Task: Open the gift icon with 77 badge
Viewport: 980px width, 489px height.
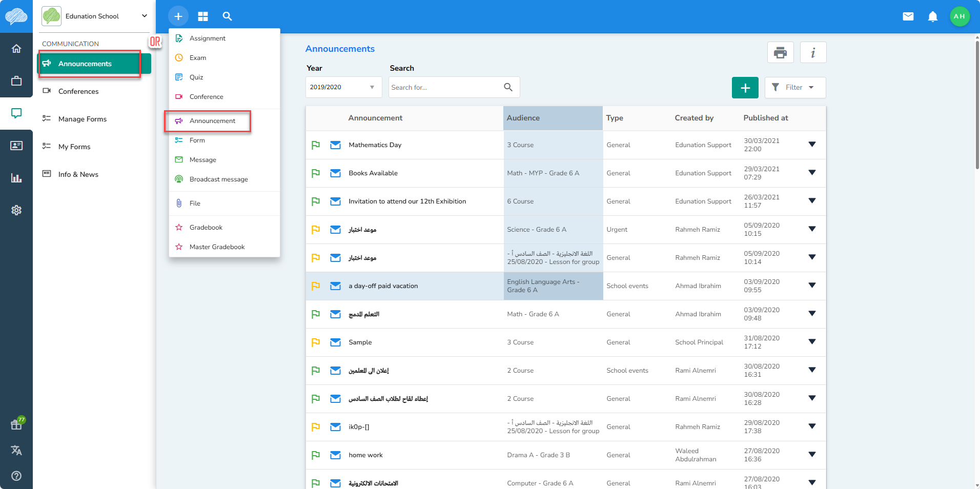Action: pyautogui.click(x=16, y=424)
